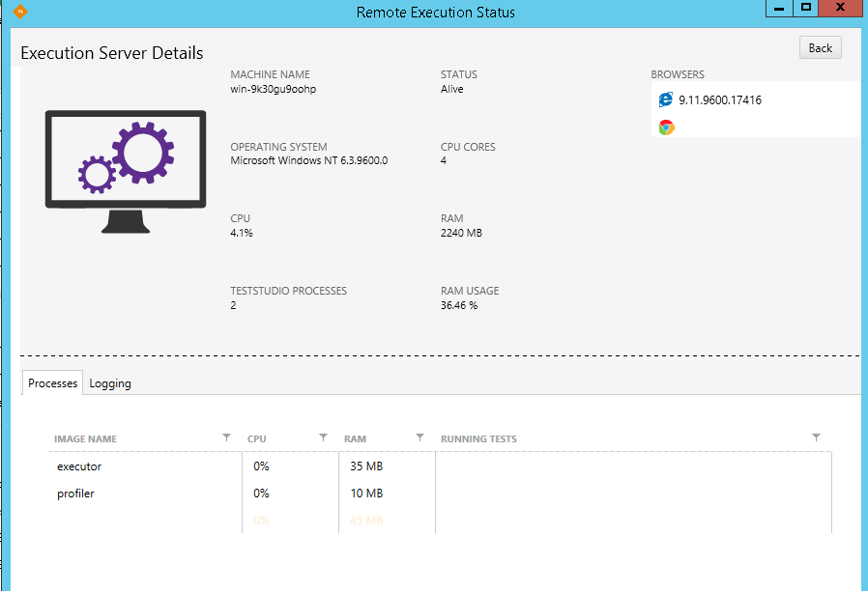Select the Processes tab

click(53, 383)
